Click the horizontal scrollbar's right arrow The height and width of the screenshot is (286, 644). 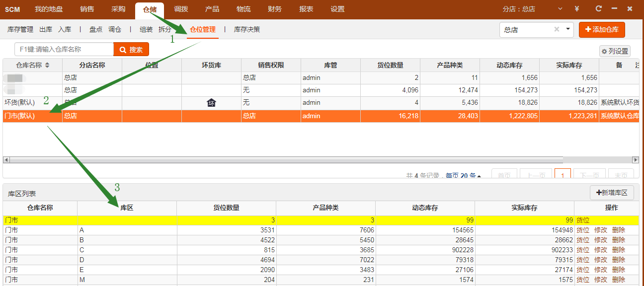(x=635, y=160)
